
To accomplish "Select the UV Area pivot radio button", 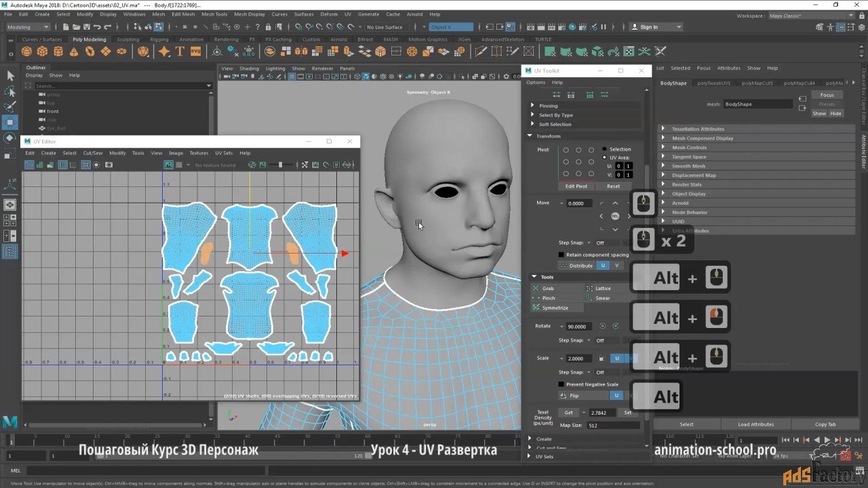I will click(605, 157).
